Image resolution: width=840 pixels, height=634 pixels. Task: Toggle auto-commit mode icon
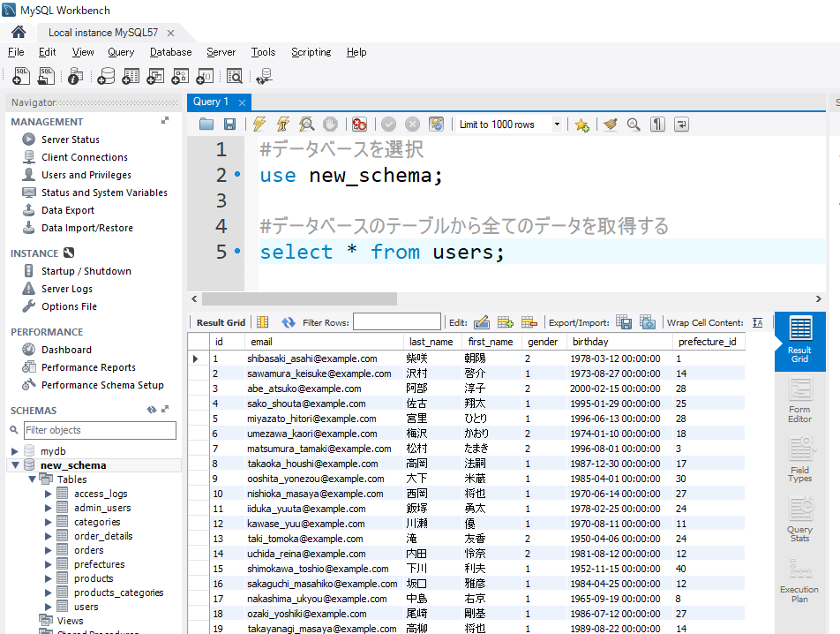click(x=437, y=125)
